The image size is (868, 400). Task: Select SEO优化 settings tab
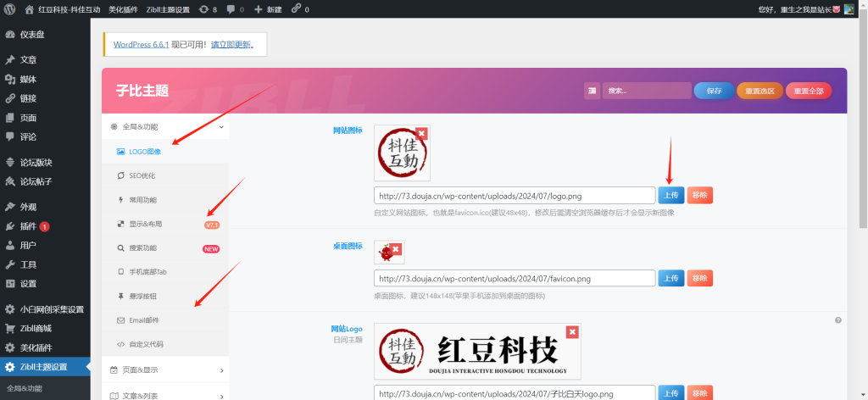[165, 175]
